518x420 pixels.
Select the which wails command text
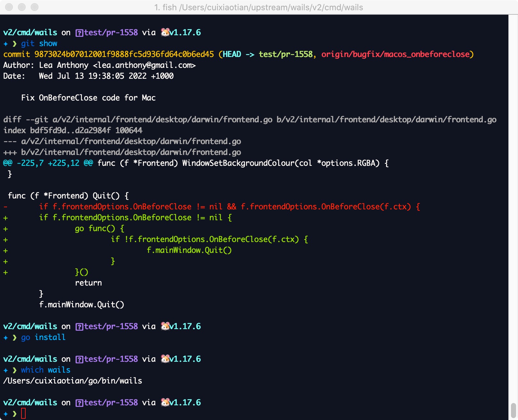(x=45, y=370)
